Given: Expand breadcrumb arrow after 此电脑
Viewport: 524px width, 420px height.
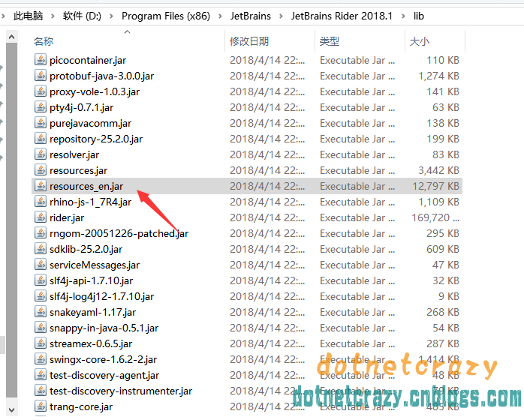Looking at the screenshot, I should tap(53, 16).
